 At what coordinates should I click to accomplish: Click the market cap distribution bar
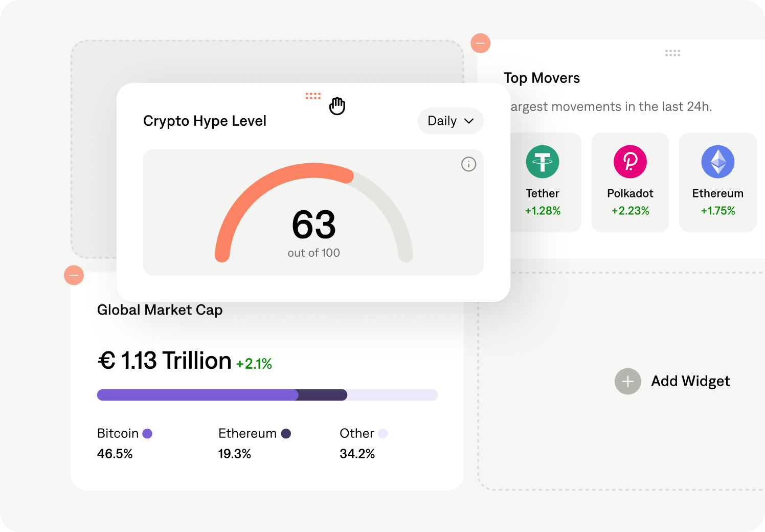[x=267, y=394]
